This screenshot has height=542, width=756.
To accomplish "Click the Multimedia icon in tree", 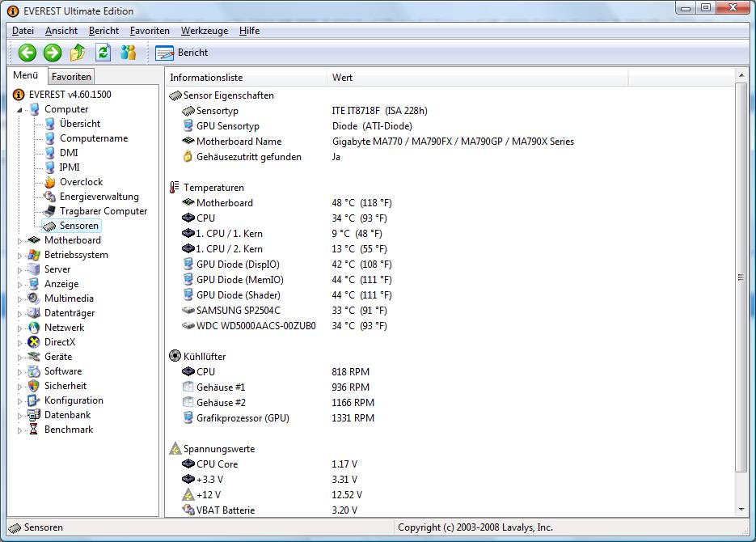I will 34,299.
